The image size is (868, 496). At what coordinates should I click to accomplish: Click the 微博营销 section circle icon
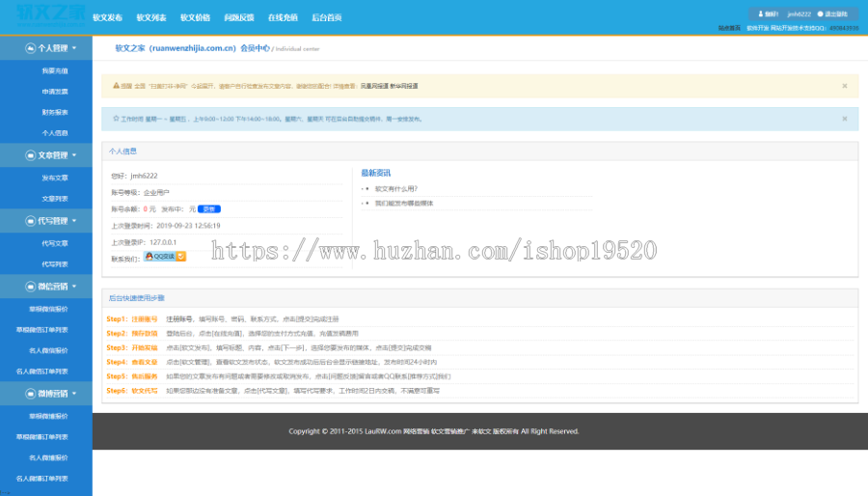pos(31,394)
